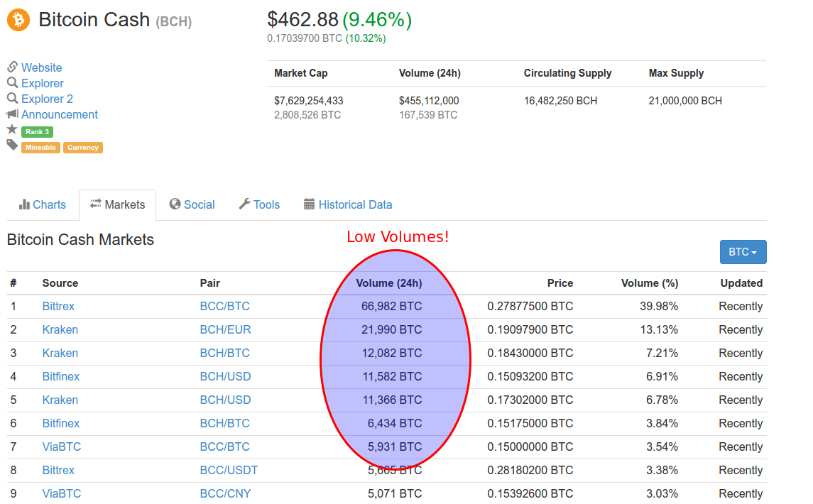The width and height of the screenshot is (813, 504).
Task: Open the BCH/BTC pair in row 6
Action: pos(224,424)
